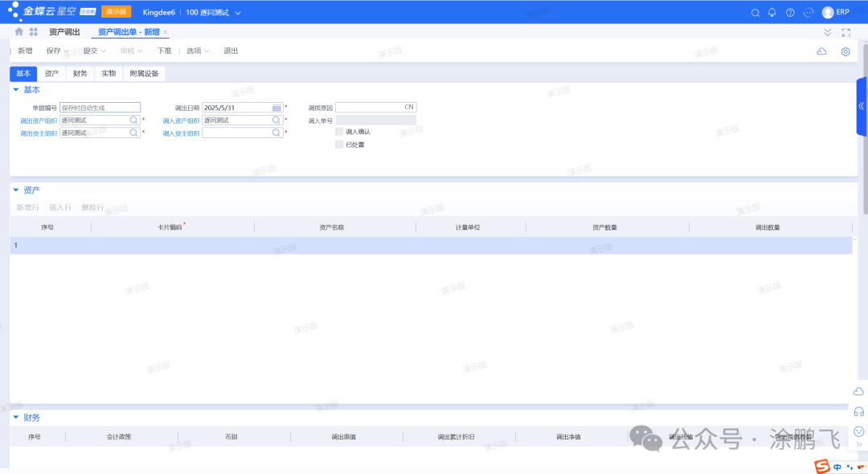Switch to the 财务 tab
The height and width of the screenshot is (474, 868).
(x=80, y=74)
